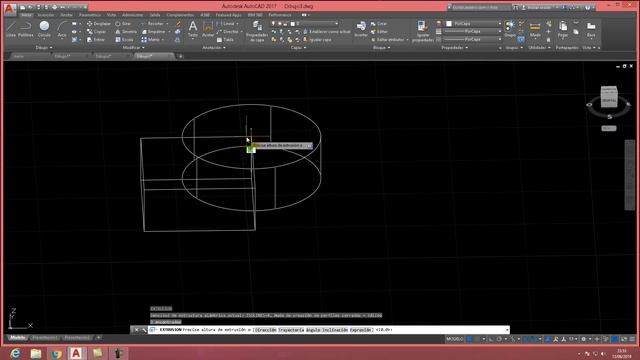Select the Acotar dimension tool
Viewport: 640px width, 360px height.
(208, 29)
